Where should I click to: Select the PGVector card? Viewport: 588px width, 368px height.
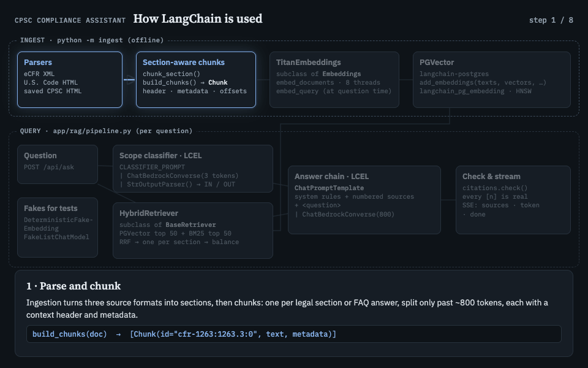pyautogui.click(x=492, y=80)
